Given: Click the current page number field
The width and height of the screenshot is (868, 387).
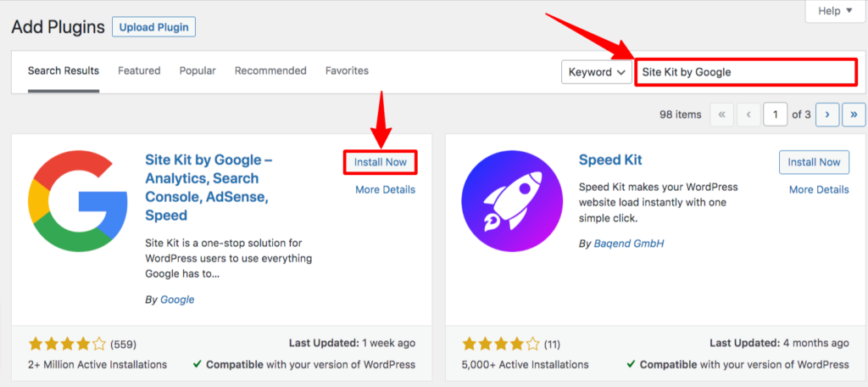Looking at the screenshot, I should [775, 115].
